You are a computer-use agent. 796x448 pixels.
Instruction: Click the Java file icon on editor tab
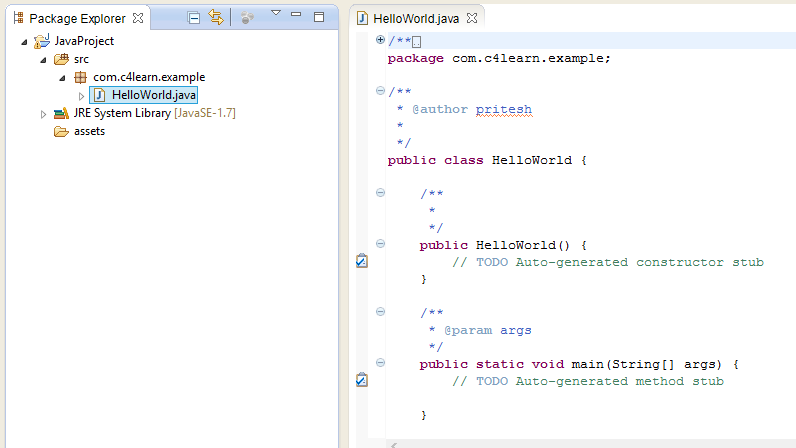pos(362,18)
